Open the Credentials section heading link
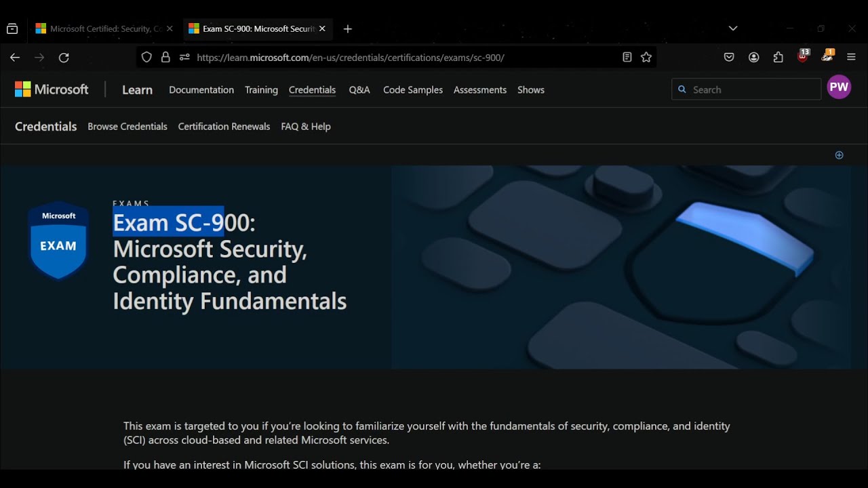Image resolution: width=868 pixels, height=488 pixels. pos(45,127)
